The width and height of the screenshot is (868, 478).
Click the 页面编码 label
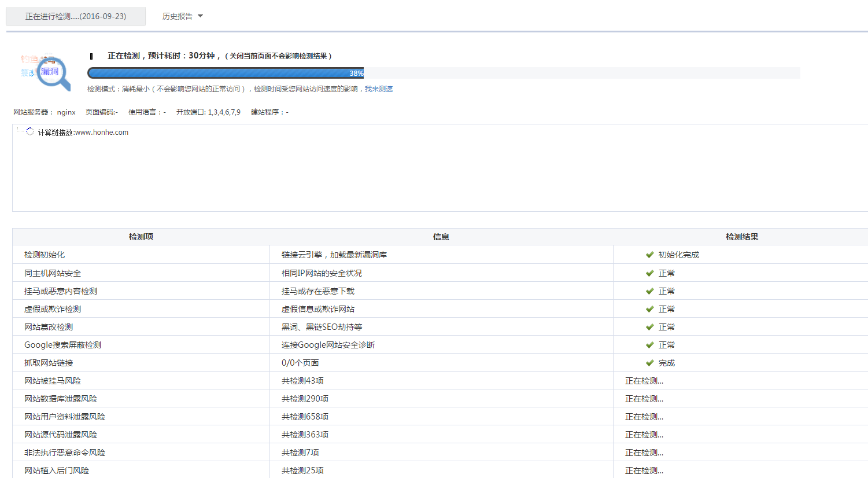click(x=102, y=112)
